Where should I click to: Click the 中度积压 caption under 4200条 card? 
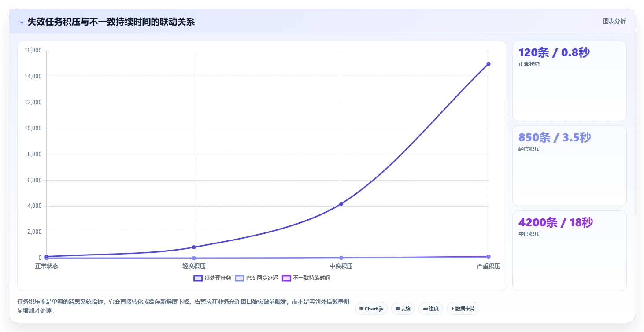(529, 234)
